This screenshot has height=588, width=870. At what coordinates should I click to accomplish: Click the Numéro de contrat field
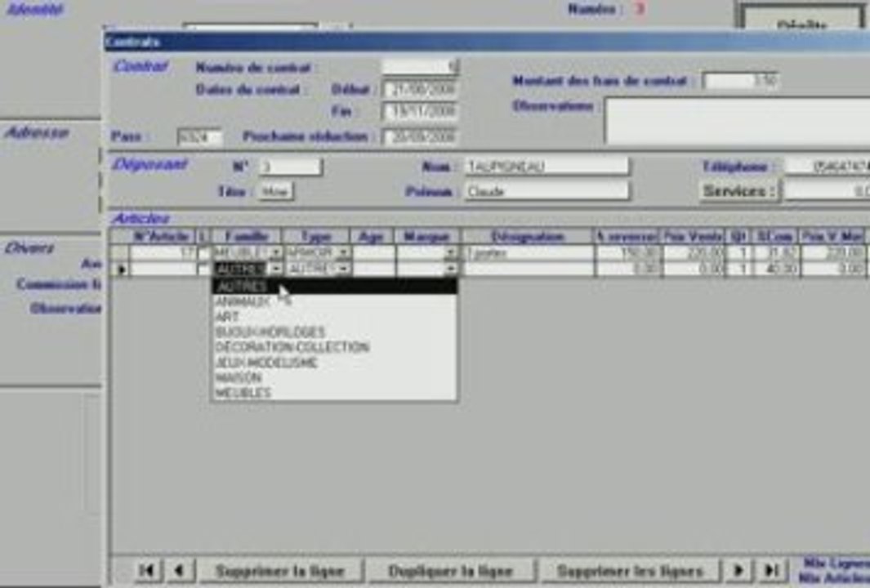[x=419, y=67]
